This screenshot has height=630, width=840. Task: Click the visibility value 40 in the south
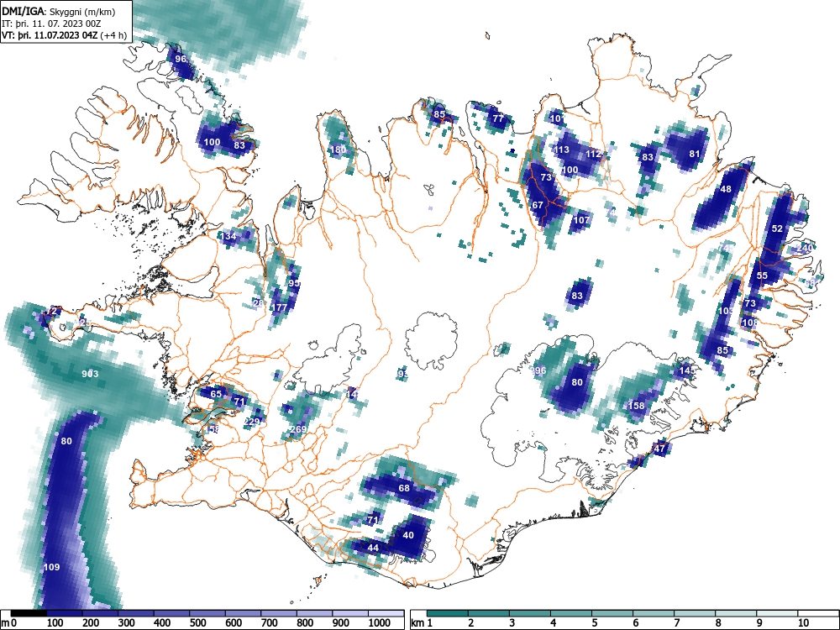click(x=408, y=534)
